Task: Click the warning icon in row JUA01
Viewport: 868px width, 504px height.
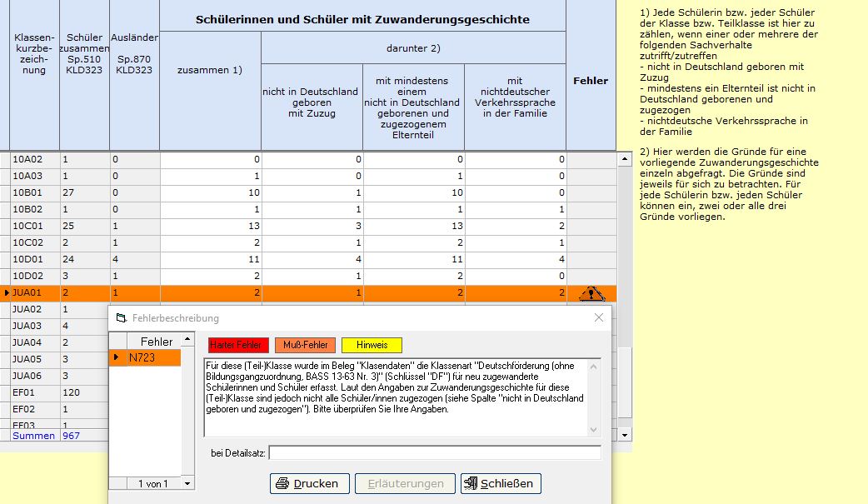Action: (x=591, y=293)
